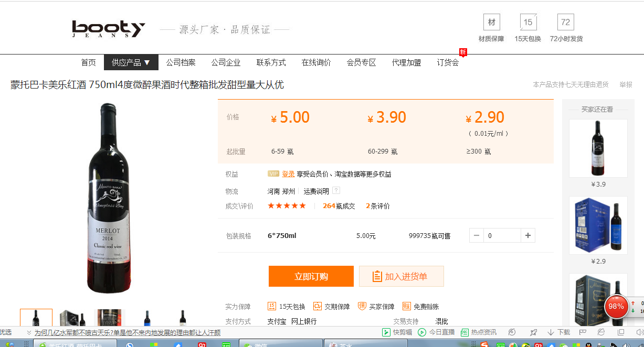
Task: Click the order quantity input field
Action: [x=502, y=236]
